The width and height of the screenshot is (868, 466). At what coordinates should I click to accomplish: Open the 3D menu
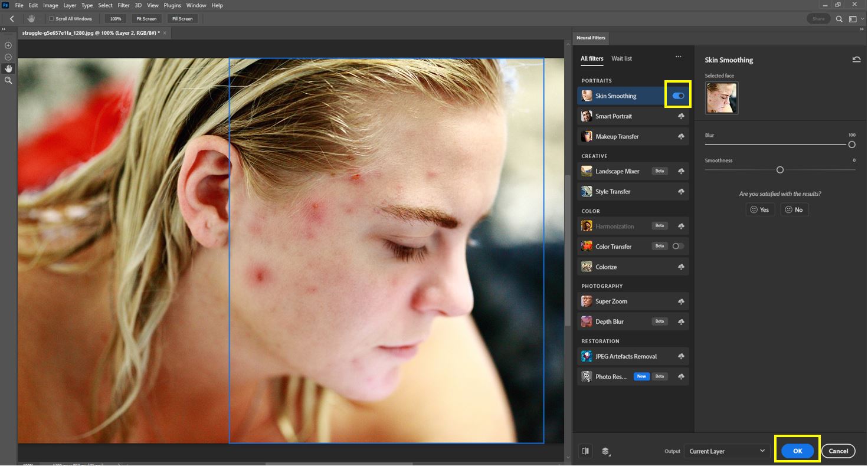pos(139,5)
